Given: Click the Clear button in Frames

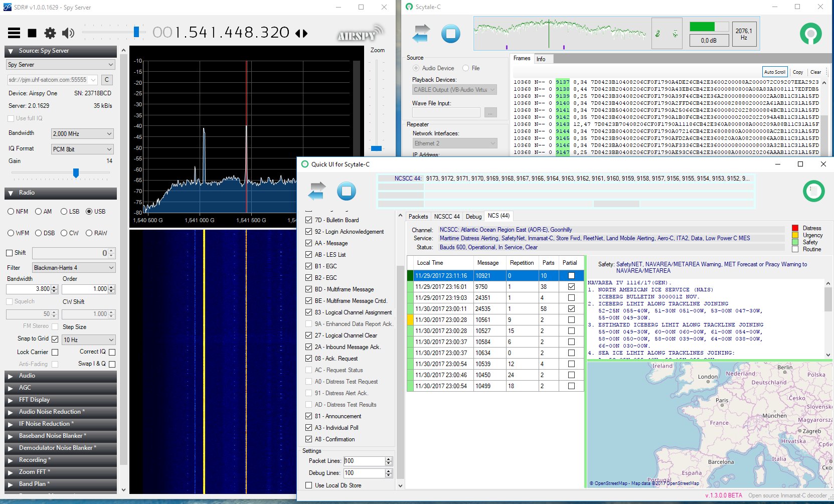Looking at the screenshot, I should pyautogui.click(x=815, y=72).
